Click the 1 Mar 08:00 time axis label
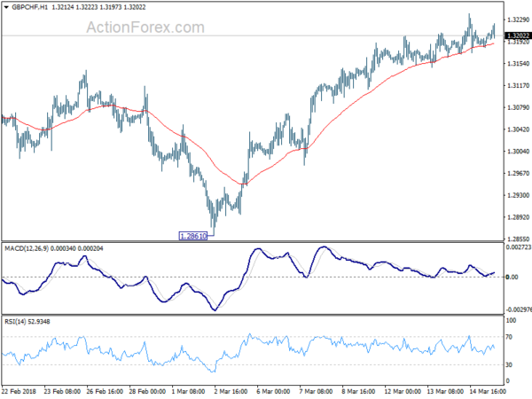The width and height of the screenshot is (532, 399). [188, 391]
